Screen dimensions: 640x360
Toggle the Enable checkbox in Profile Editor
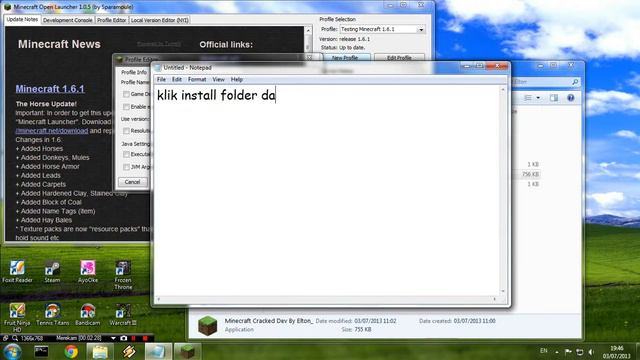126,107
